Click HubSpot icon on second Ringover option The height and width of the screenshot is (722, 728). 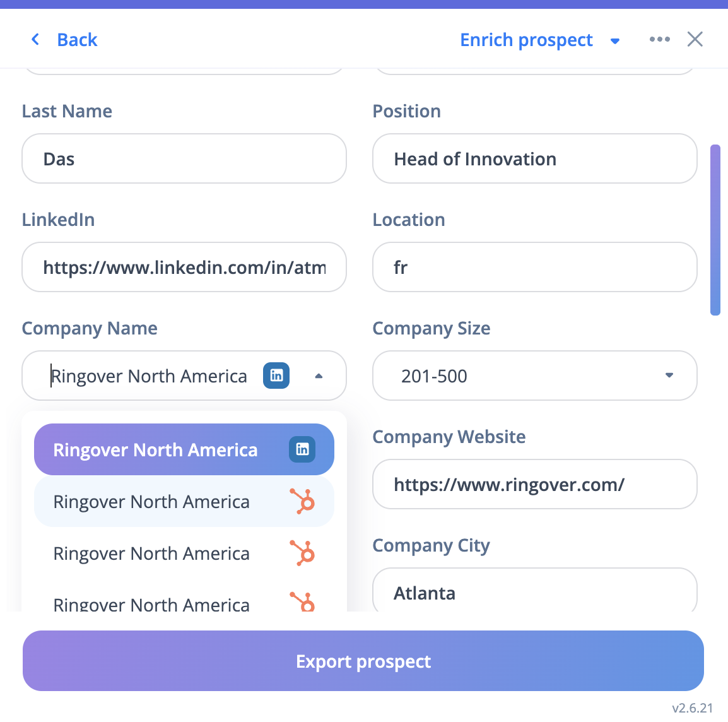303,502
